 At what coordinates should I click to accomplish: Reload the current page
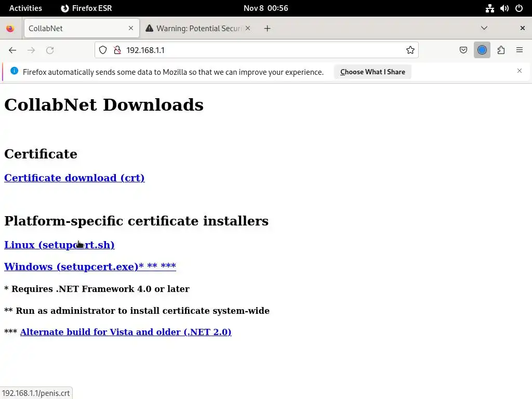50,50
